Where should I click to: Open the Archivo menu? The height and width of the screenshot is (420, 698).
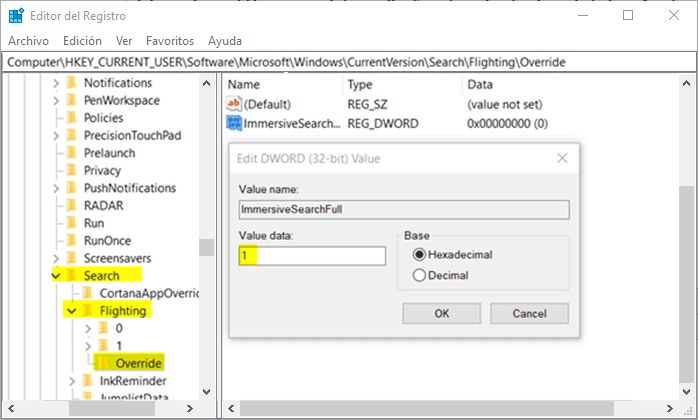tap(28, 41)
